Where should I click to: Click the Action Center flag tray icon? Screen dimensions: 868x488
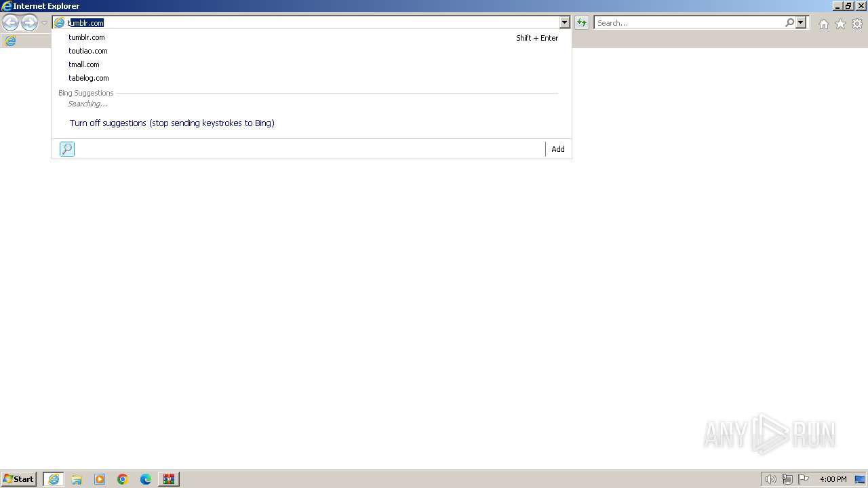coord(804,479)
